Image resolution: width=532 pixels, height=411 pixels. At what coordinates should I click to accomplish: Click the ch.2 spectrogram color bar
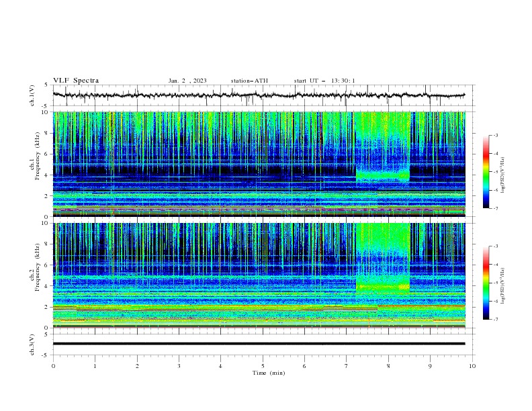coord(486,283)
